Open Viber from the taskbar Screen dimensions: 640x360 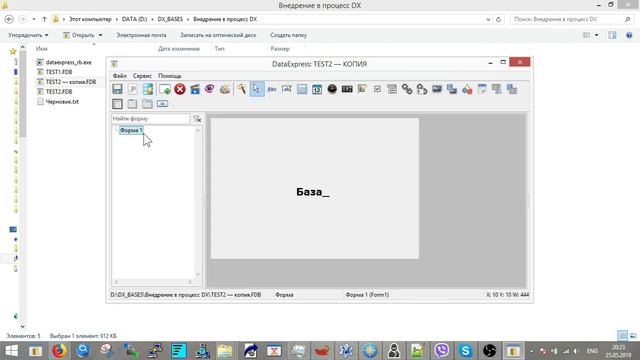tap(442, 351)
